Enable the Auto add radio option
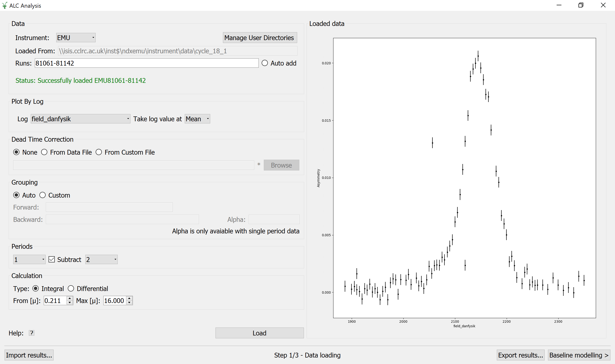Image resolution: width=615 pixels, height=364 pixels. [264, 63]
